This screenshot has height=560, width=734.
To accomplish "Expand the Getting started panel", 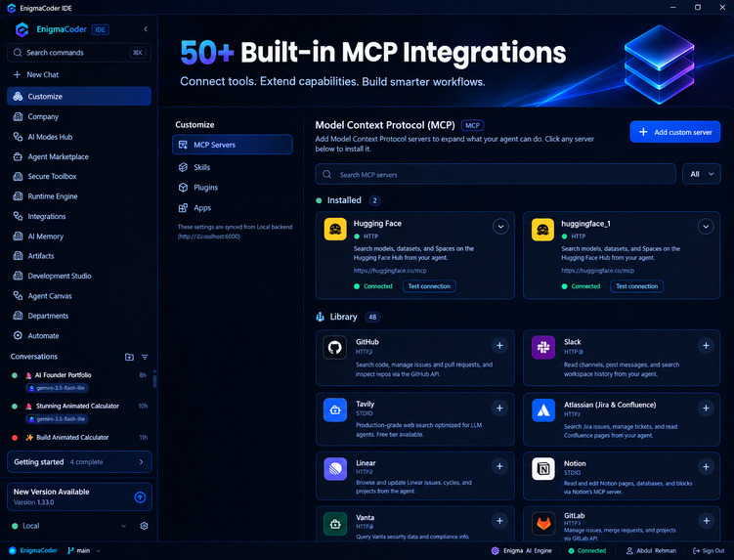I will click(79, 461).
